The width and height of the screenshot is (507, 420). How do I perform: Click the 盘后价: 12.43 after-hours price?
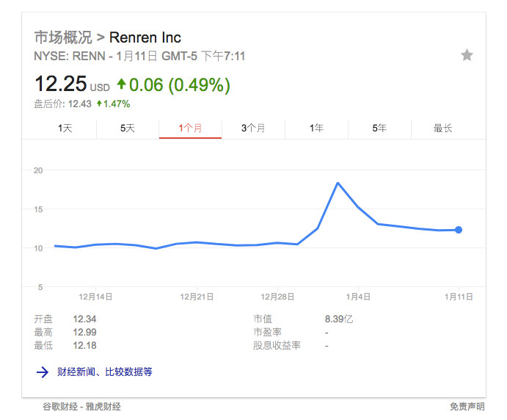[62, 104]
